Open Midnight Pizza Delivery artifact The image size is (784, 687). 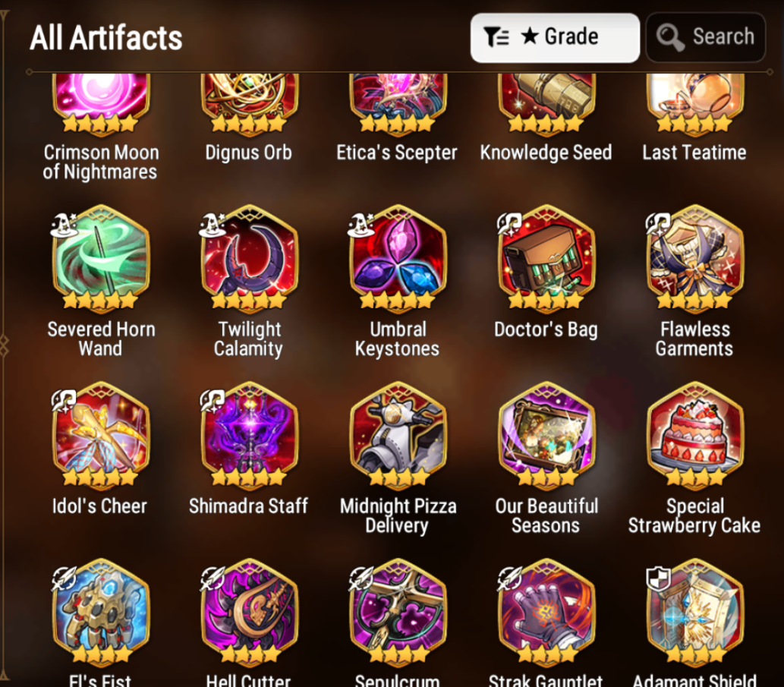398,435
